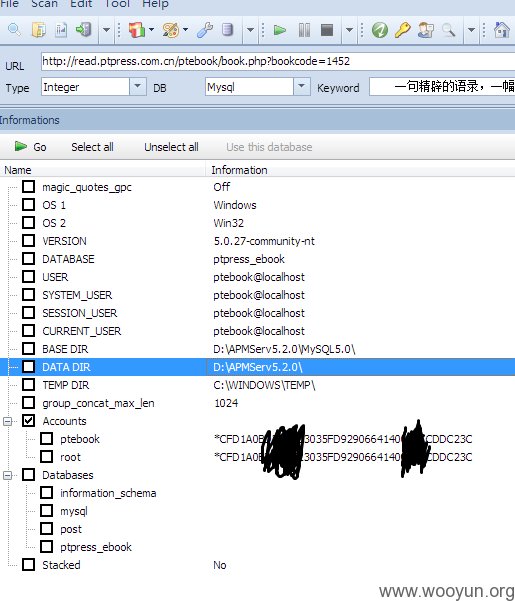Select the 'BASE DIR' row label
The height and width of the screenshot is (601, 515).
click(65, 349)
